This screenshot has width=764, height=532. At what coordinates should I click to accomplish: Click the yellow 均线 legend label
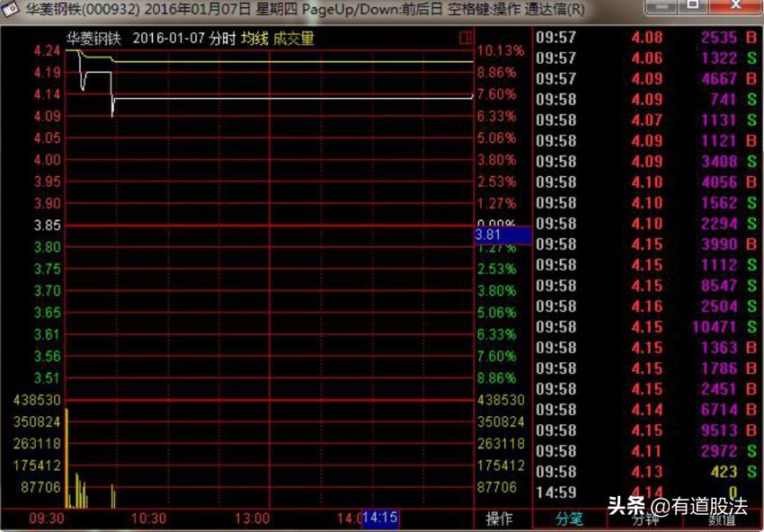tap(254, 39)
